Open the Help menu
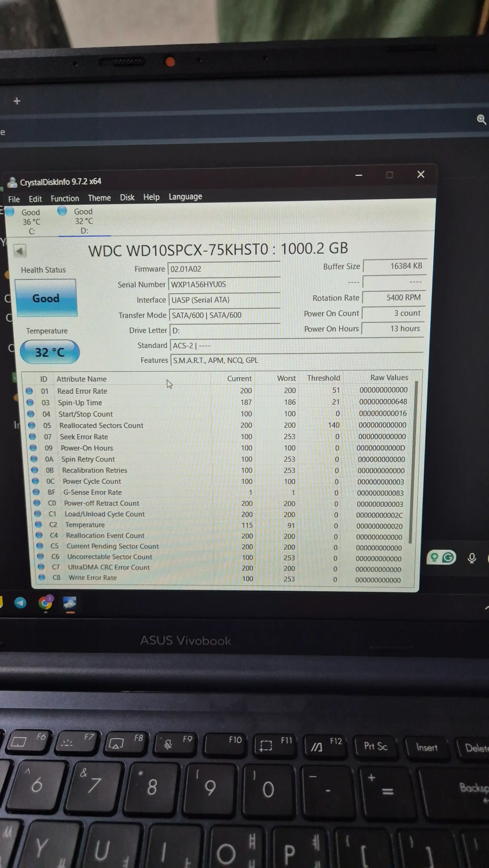The image size is (489, 868). [x=151, y=197]
